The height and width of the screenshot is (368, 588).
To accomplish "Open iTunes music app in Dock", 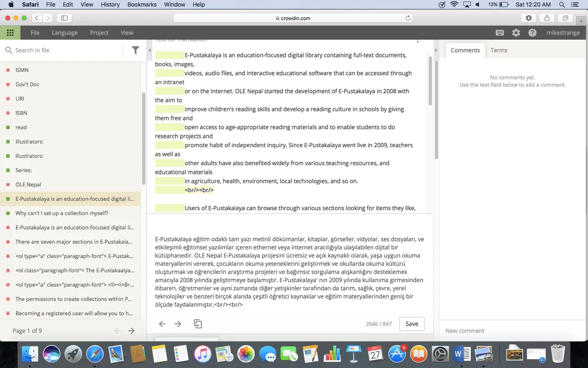I will point(203,354).
